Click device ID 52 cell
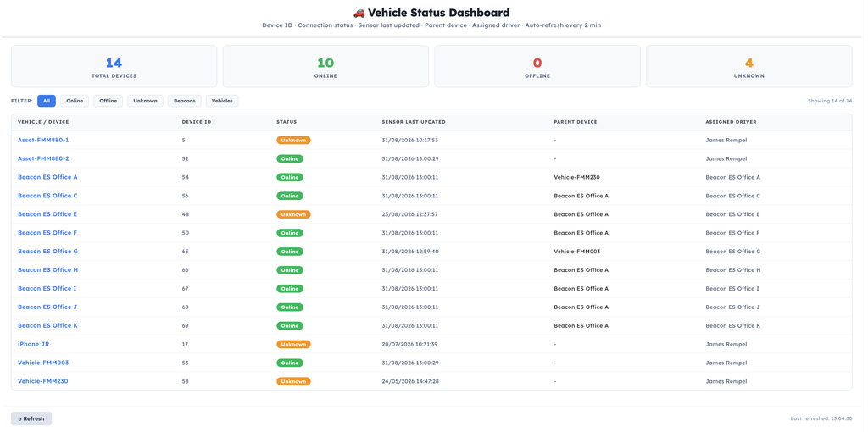Viewport: 868px width, 432px height. [x=186, y=158]
